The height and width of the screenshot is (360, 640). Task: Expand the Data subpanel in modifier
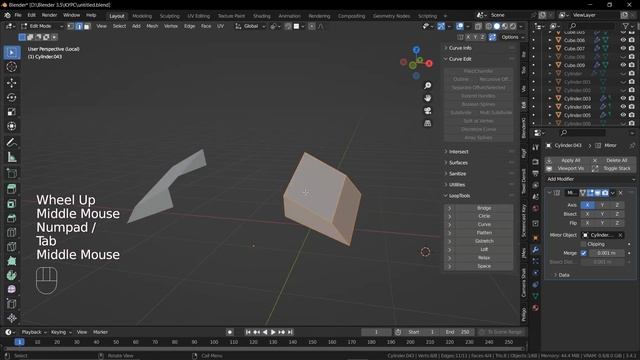(562, 275)
